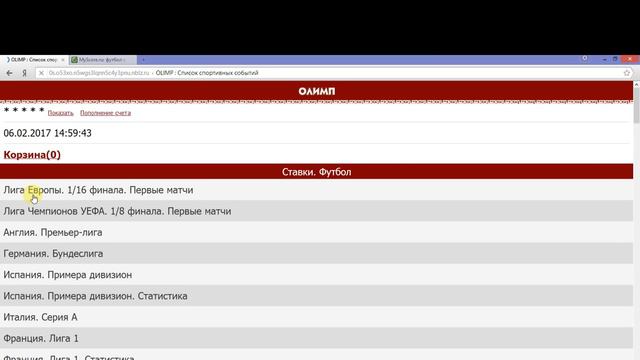
Task: Open the Yandex home button
Action: pyautogui.click(x=24, y=73)
